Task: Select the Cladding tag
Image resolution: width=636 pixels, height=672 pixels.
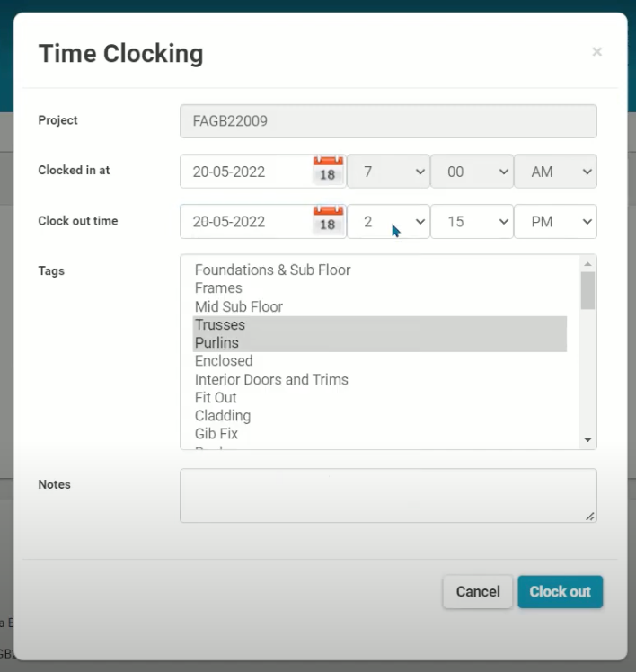Action: tap(223, 416)
